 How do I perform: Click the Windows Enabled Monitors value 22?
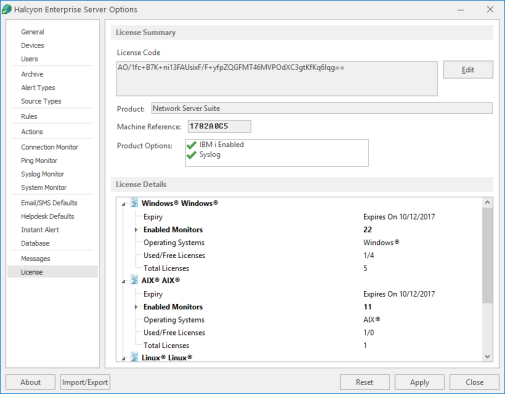pyautogui.click(x=368, y=230)
